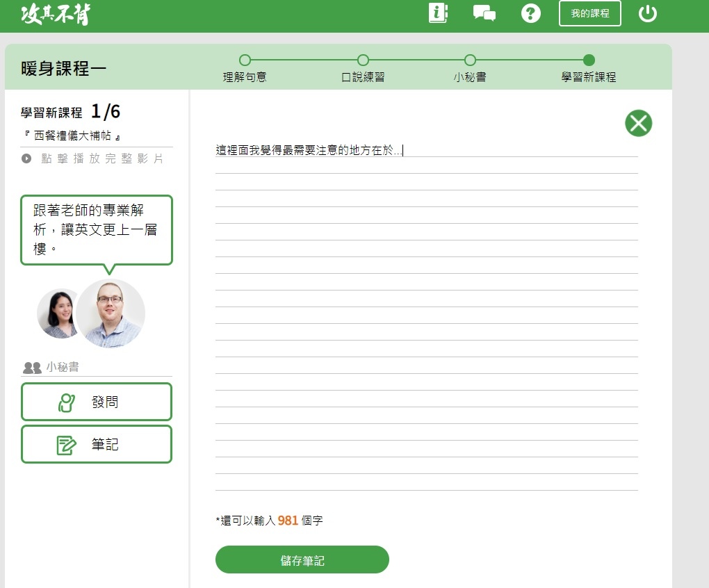The width and height of the screenshot is (709, 588).
Task: Click the 攻其不背 logo
Action: tap(55, 14)
